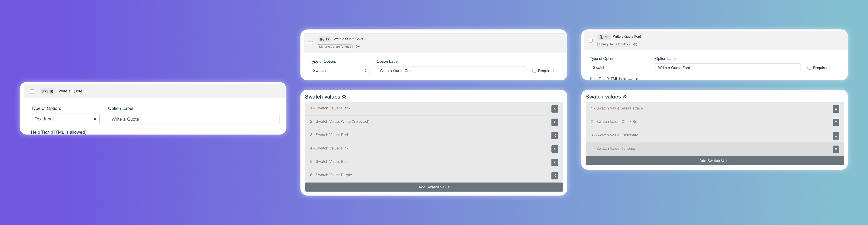Click the Write a Quote header title

[70, 91]
